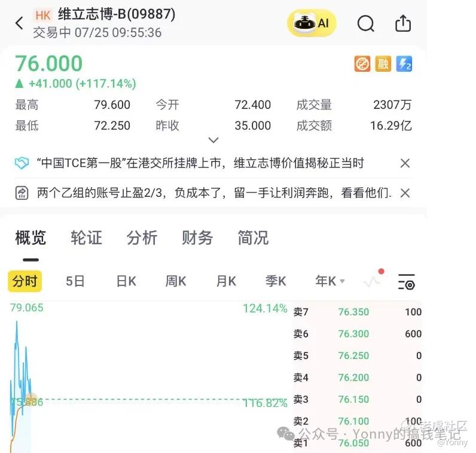Dismiss the 两个乙组的账号 post banner
Image resolution: width=476 pixels, height=453 pixels.
(x=405, y=193)
